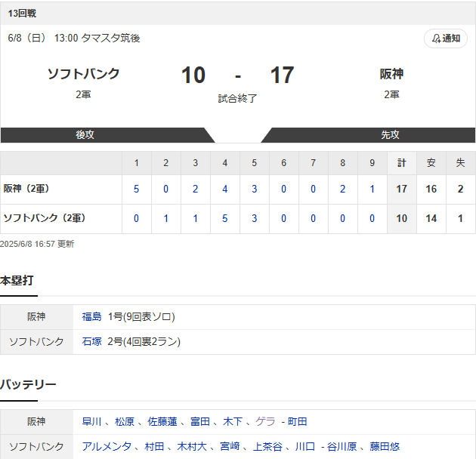Image resolution: width=476 pixels, height=459 pixels.
Task: Open ソフトバンク 7th inning score 0
Action: click(x=313, y=218)
